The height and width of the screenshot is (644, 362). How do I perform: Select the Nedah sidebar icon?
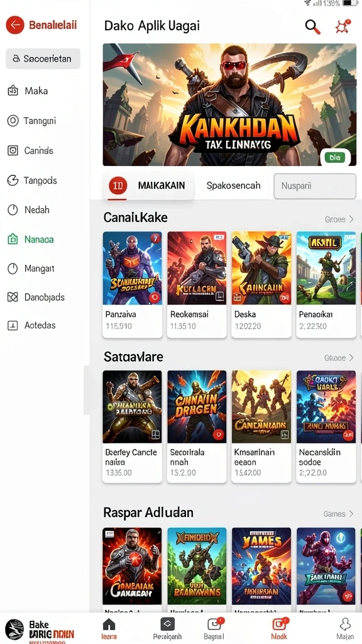[13, 210]
